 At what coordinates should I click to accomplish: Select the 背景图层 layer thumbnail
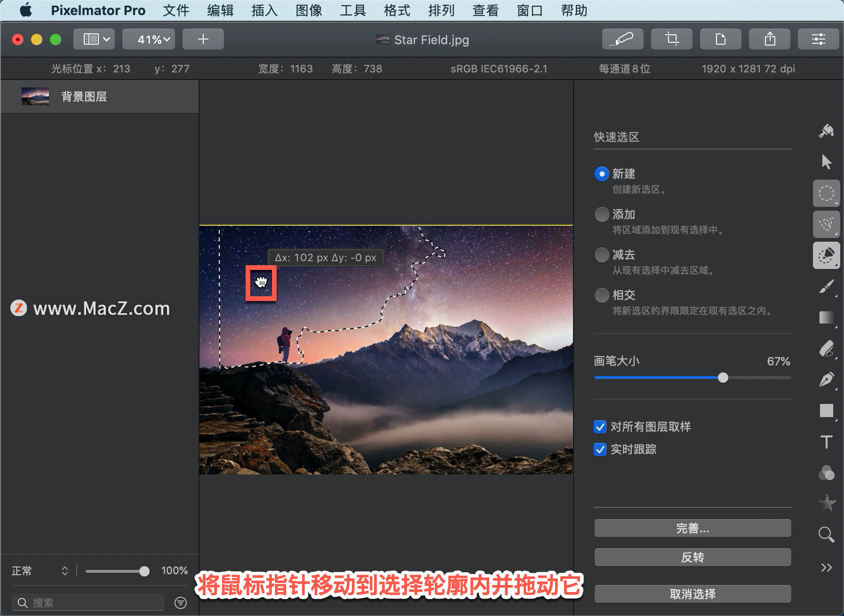coord(35,96)
